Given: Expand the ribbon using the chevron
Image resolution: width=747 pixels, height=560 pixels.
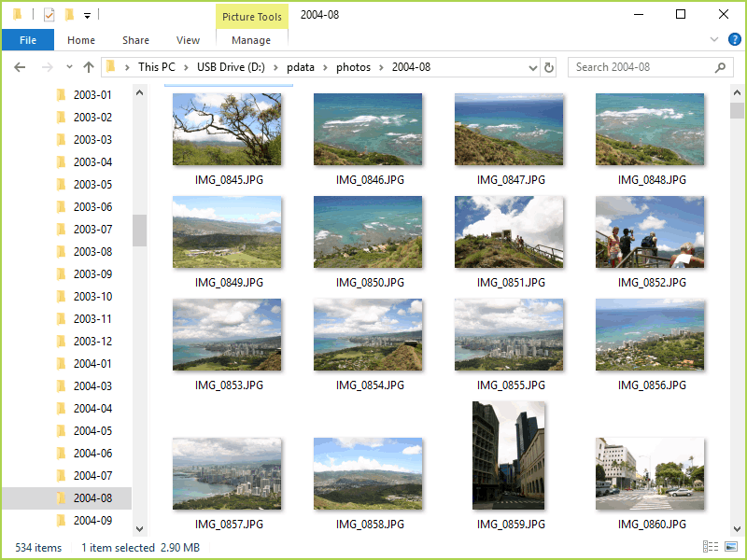Looking at the screenshot, I should tap(714, 40).
